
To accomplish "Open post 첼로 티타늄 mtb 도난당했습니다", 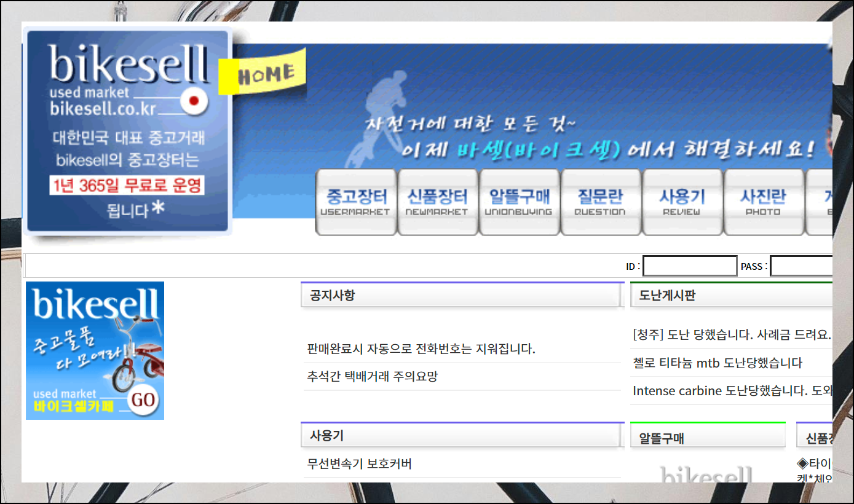I will point(718,363).
